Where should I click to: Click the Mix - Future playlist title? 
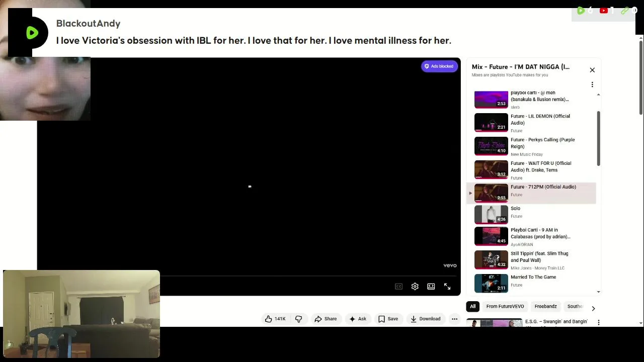click(x=521, y=67)
